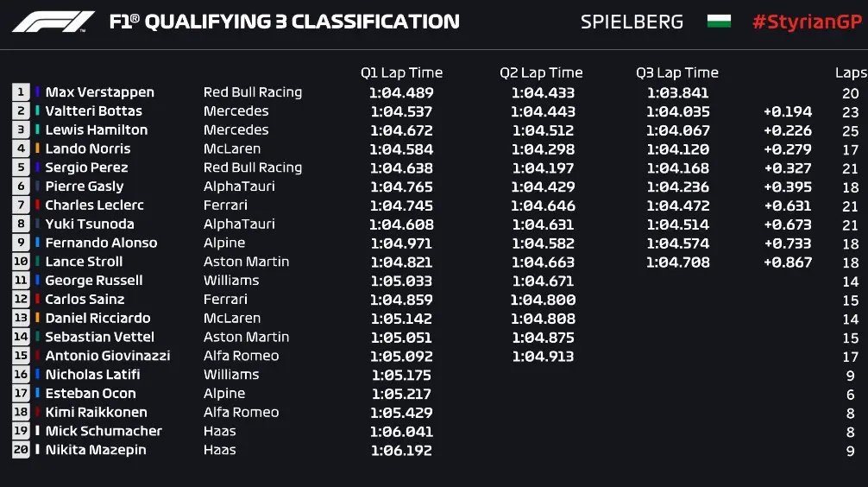The image size is (868, 487).
Task: Click position badge number 15
Action: pos(21,356)
